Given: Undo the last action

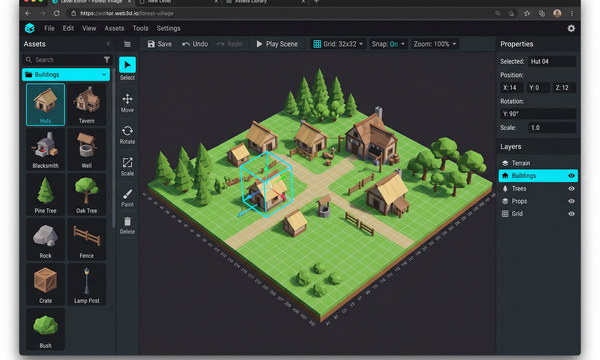Looking at the screenshot, I should click(x=195, y=44).
